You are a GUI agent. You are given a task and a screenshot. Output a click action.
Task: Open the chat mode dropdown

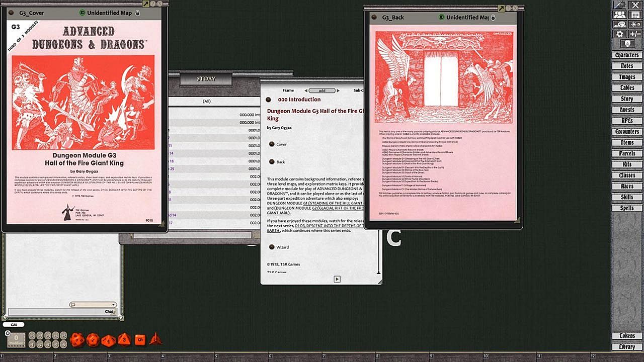point(93,304)
